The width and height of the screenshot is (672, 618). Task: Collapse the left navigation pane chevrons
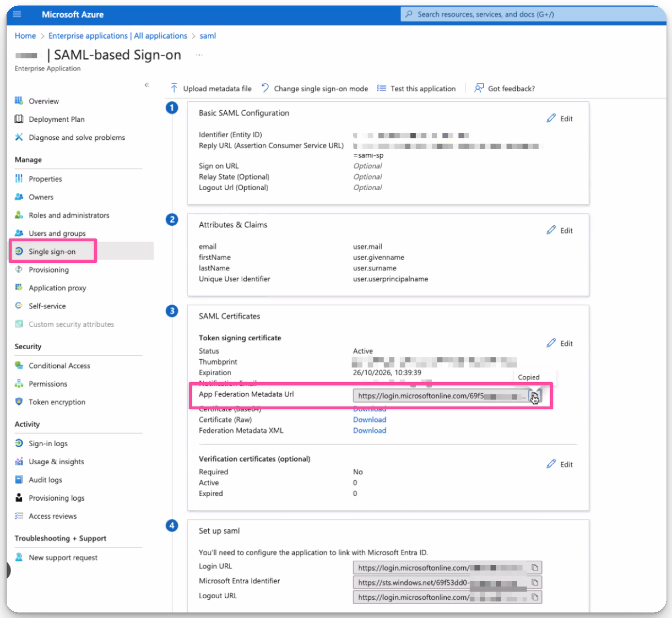147,85
